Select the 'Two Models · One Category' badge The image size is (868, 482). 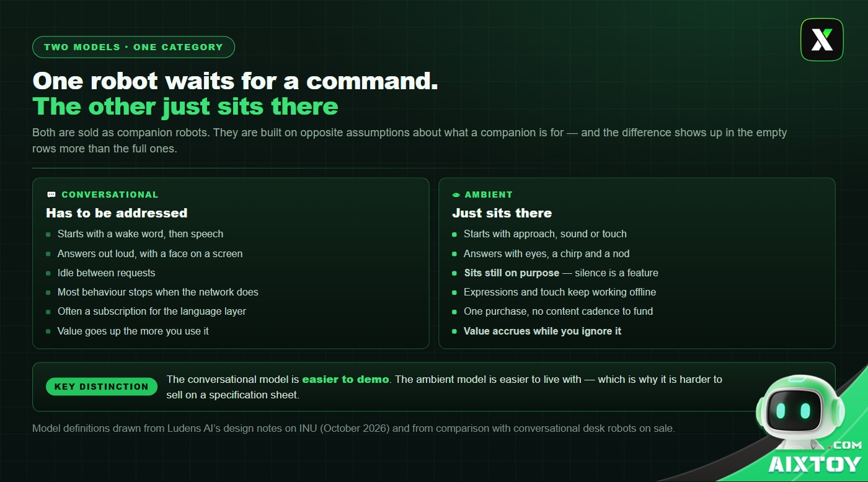[x=133, y=47]
